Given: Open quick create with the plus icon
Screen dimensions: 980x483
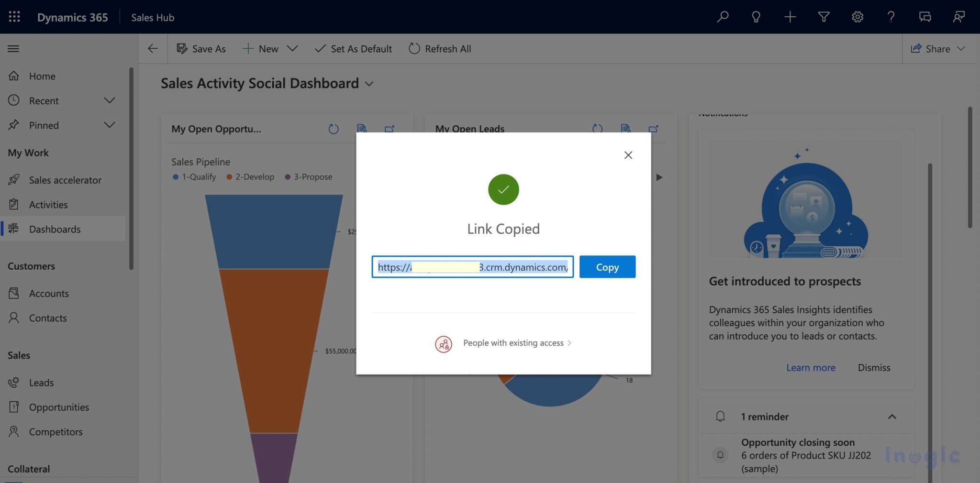Looking at the screenshot, I should click(x=790, y=17).
